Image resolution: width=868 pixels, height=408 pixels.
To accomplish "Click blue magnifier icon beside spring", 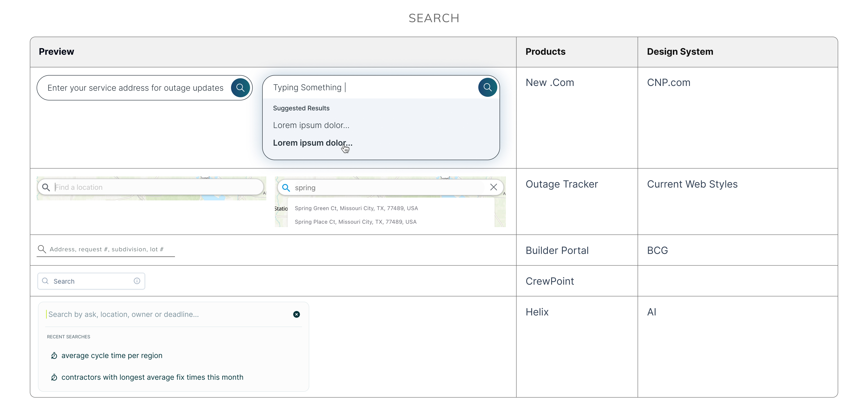I will [286, 187].
